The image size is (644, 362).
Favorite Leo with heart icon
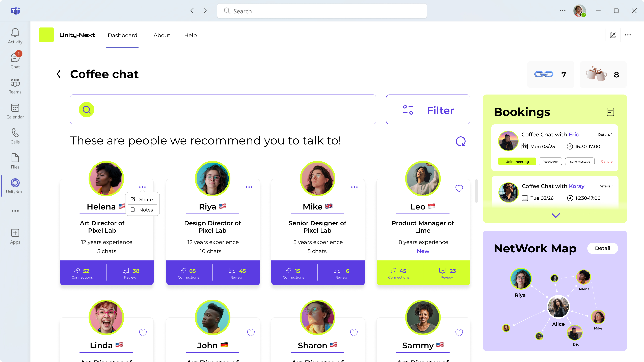pyautogui.click(x=459, y=188)
